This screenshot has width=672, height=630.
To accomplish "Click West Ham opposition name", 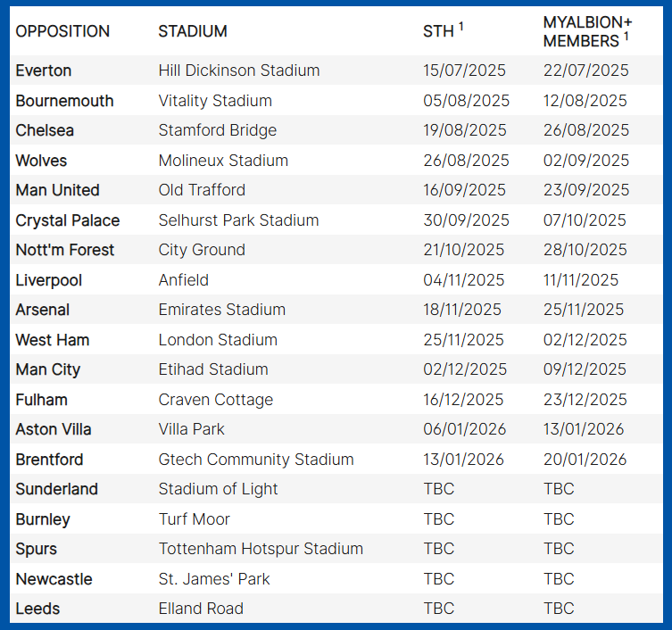I will (53, 340).
